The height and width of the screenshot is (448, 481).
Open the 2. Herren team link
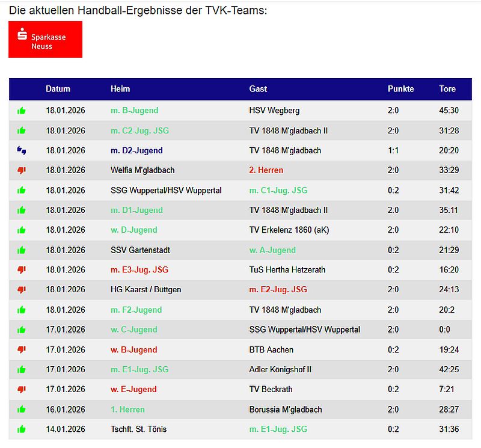(x=266, y=170)
